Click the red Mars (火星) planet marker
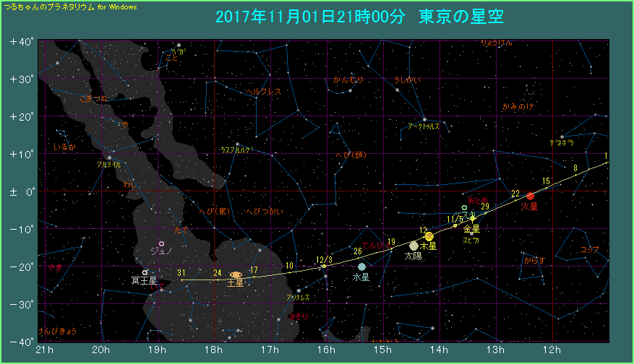This screenshot has width=634, height=364. [530, 196]
